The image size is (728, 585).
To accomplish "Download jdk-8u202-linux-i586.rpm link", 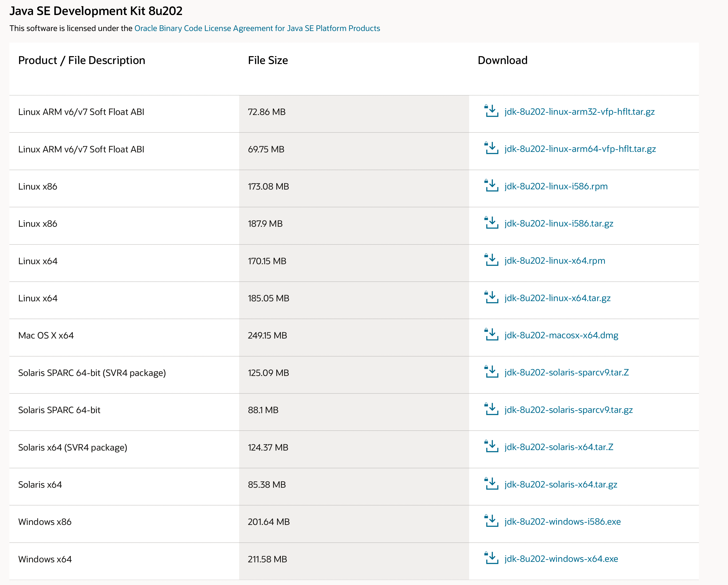I will (x=556, y=186).
